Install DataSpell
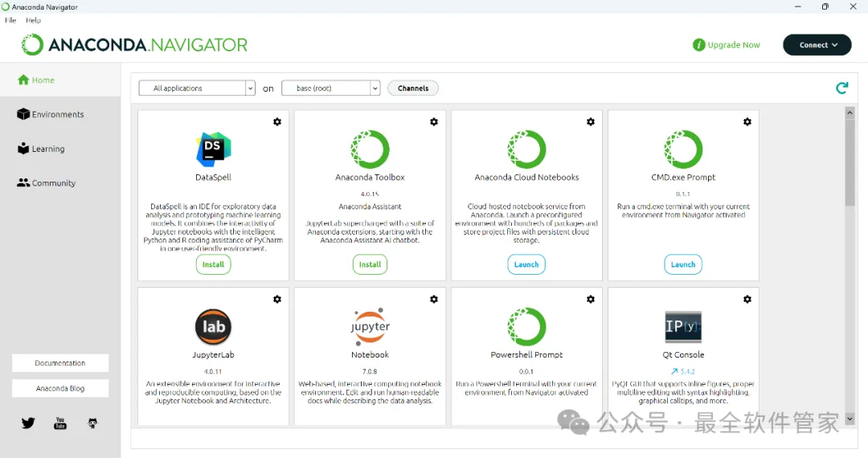Viewport: 868px width, 458px height. (213, 264)
